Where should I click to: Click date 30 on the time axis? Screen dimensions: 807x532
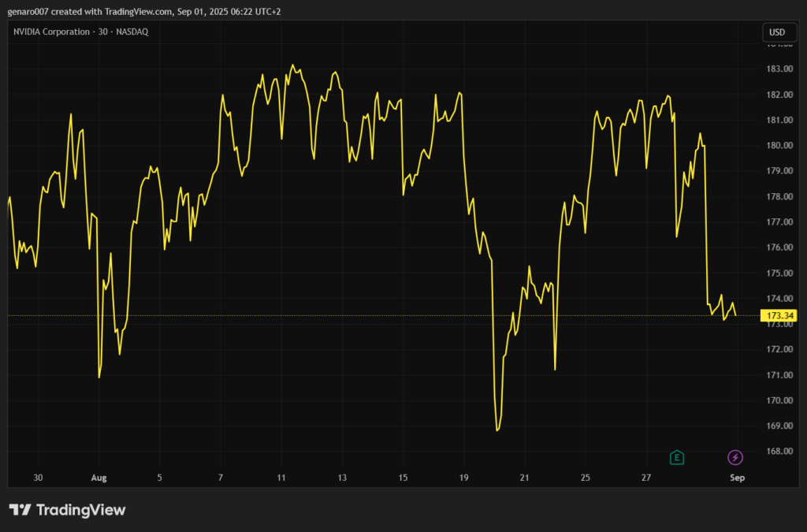tap(38, 478)
